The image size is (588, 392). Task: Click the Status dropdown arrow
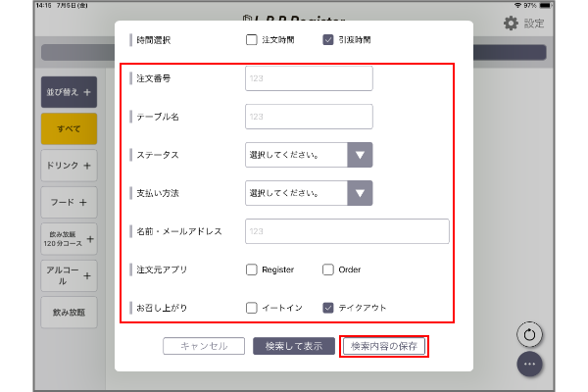pyautogui.click(x=360, y=155)
